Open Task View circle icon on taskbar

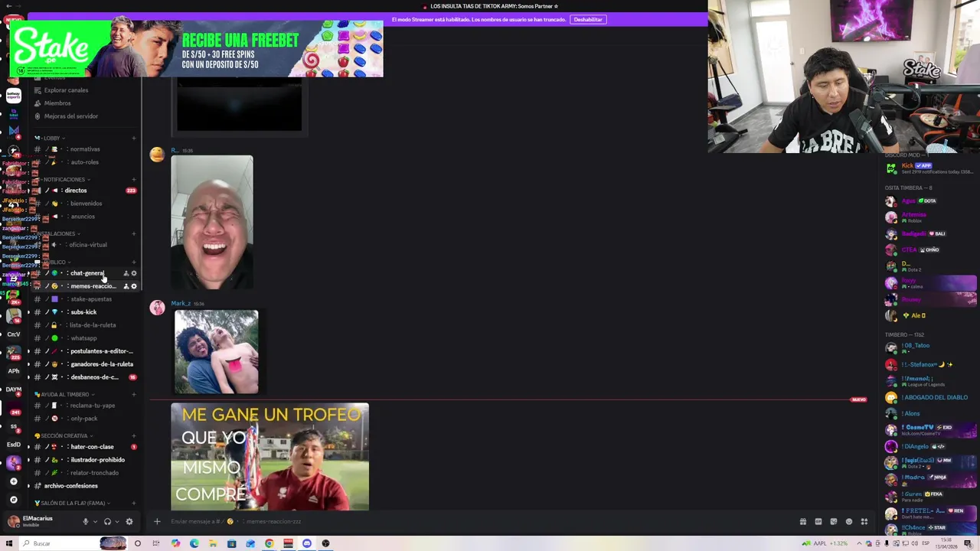coord(138,543)
